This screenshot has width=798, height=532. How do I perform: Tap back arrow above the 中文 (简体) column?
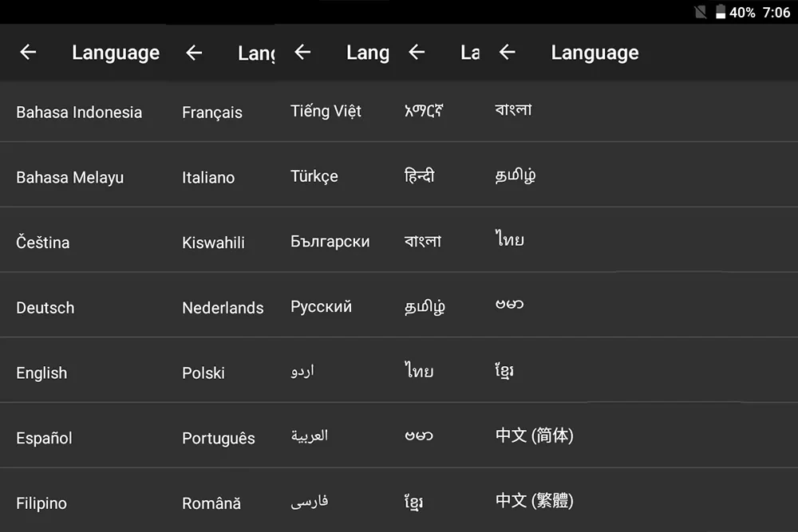click(508, 52)
